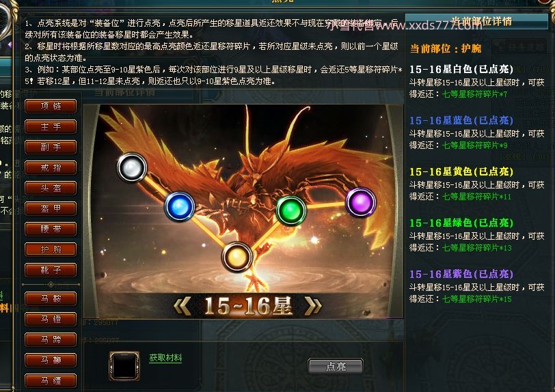Choose the 马鞍 slot button
555x392 pixels.
click(x=51, y=299)
